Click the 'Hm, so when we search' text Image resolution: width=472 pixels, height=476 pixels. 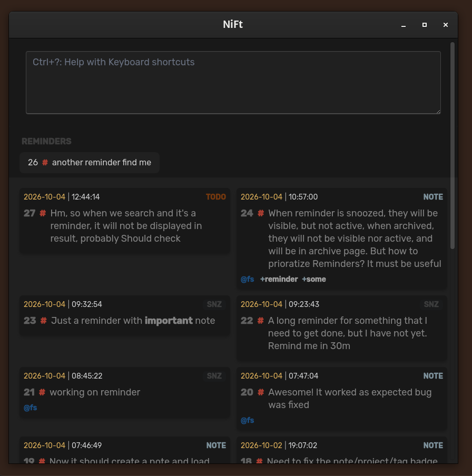click(126, 226)
